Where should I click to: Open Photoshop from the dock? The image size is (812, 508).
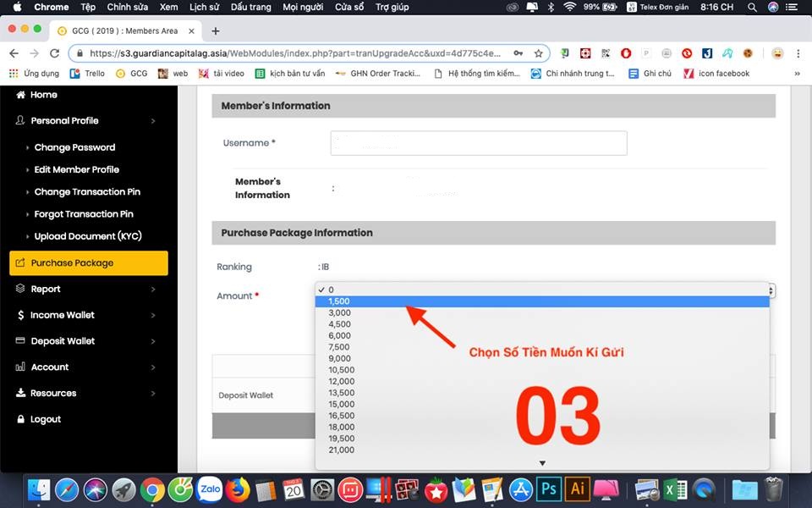tap(550, 489)
